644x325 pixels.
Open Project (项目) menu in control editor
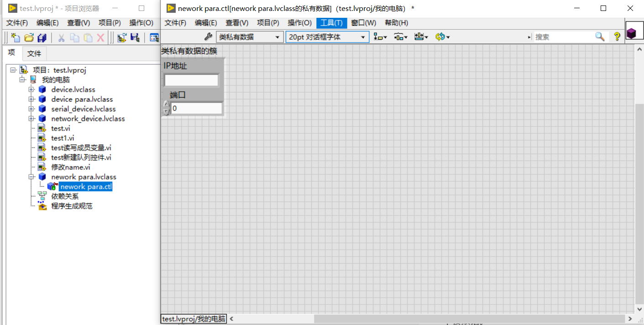coord(268,23)
